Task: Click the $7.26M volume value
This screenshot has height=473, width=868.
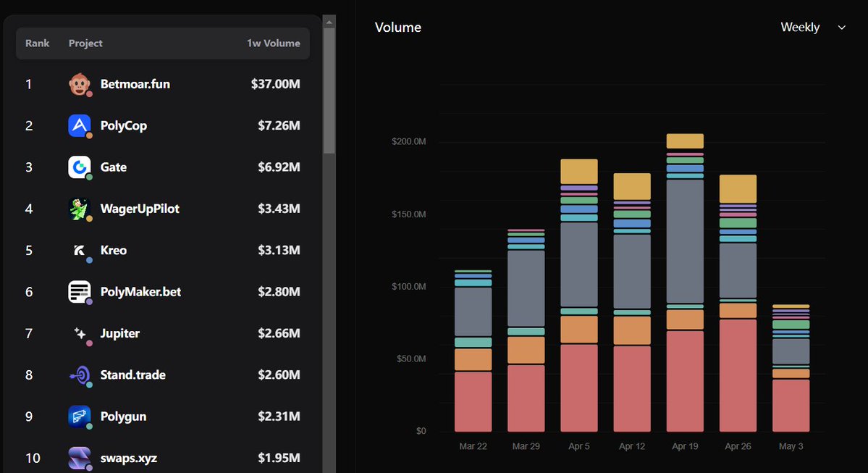Action: 279,126
